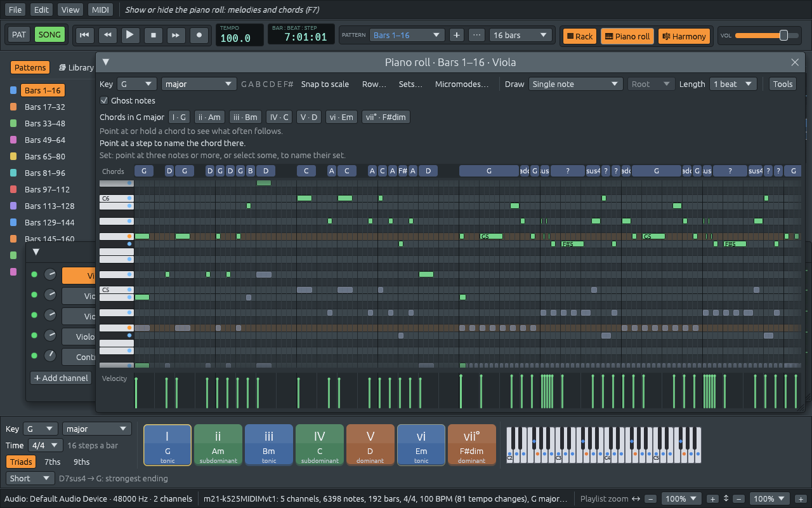Open the Pattern dropdown showing Bars 1–16
The image size is (812, 508).
pos(407,35)
